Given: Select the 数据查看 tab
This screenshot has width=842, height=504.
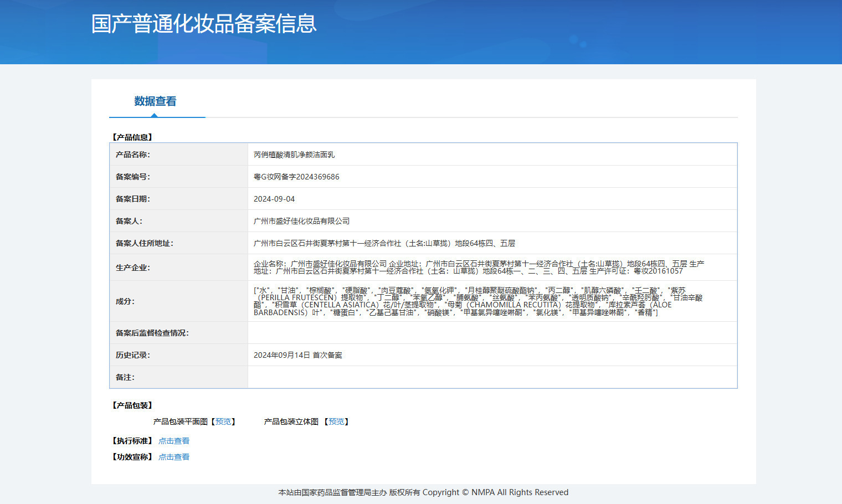Looking at the screenshot, I should (x=155, y=101).
